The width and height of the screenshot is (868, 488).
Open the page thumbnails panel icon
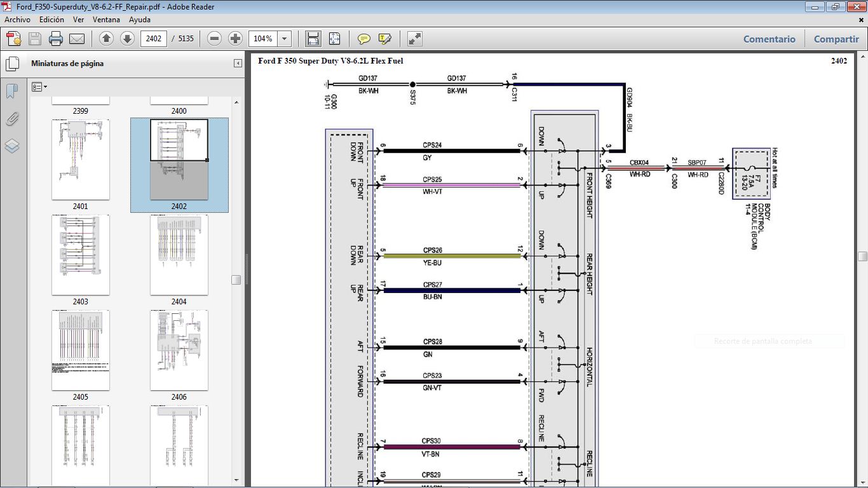point(11,64)
